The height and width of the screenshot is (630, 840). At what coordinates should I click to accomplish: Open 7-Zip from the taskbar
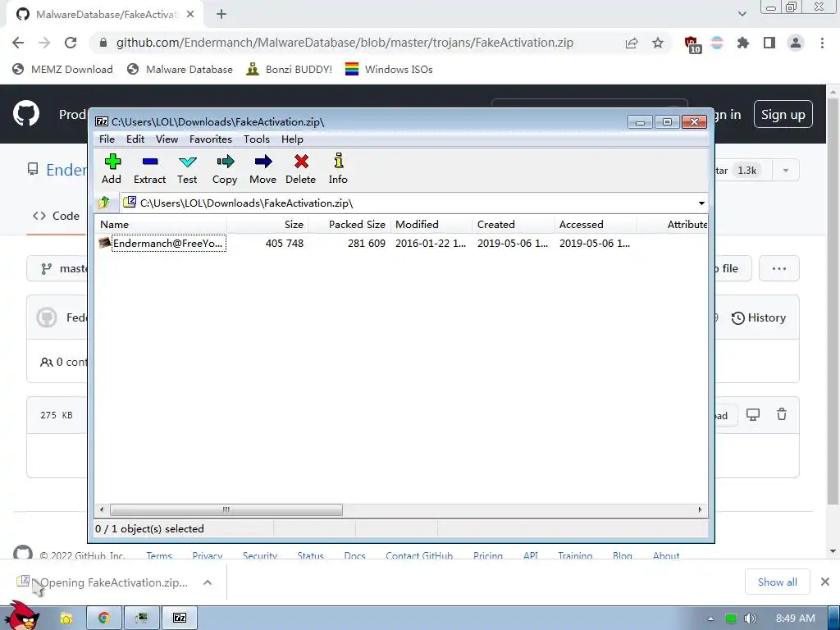point(180,619)
